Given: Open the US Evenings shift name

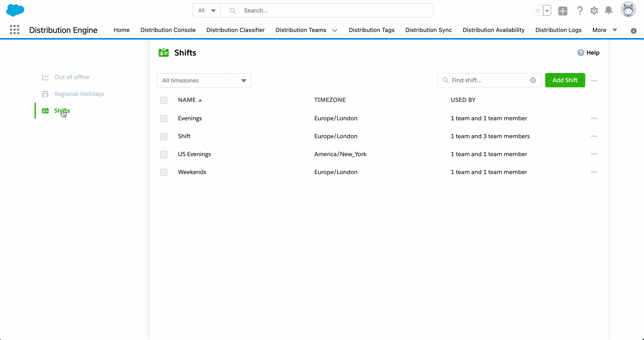Looking at the screenshot, I should click(x=194, y=154).
